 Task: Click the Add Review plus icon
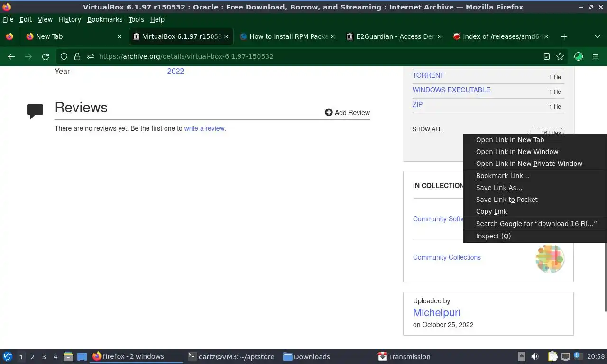tap(329, 112)
